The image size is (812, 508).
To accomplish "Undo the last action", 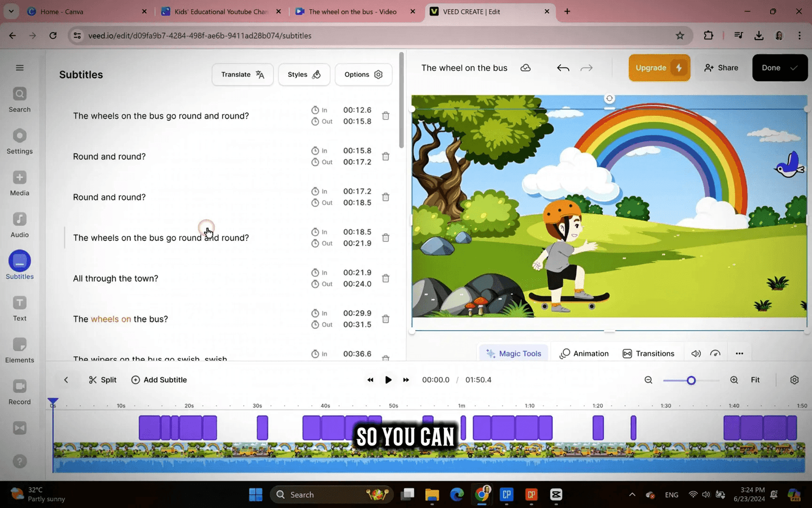I will point(563,68).
